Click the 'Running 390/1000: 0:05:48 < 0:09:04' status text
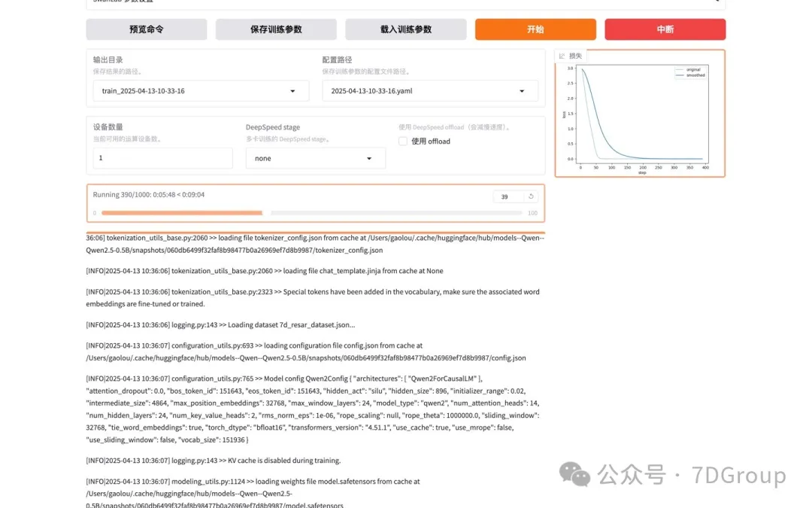Screen dimensions: 812x508 coord(149,195)
